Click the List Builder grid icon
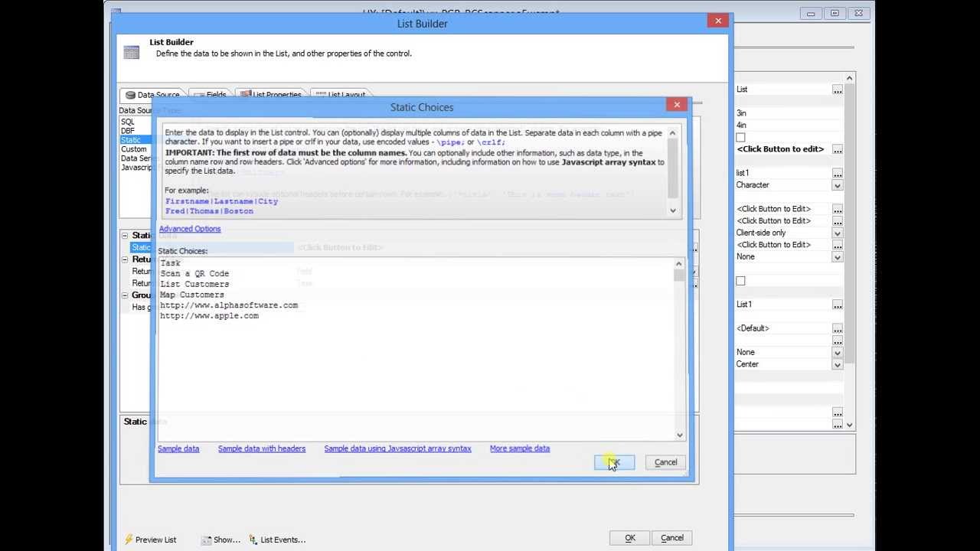This screenshot has height=551, width=980. tap(132, 52)
